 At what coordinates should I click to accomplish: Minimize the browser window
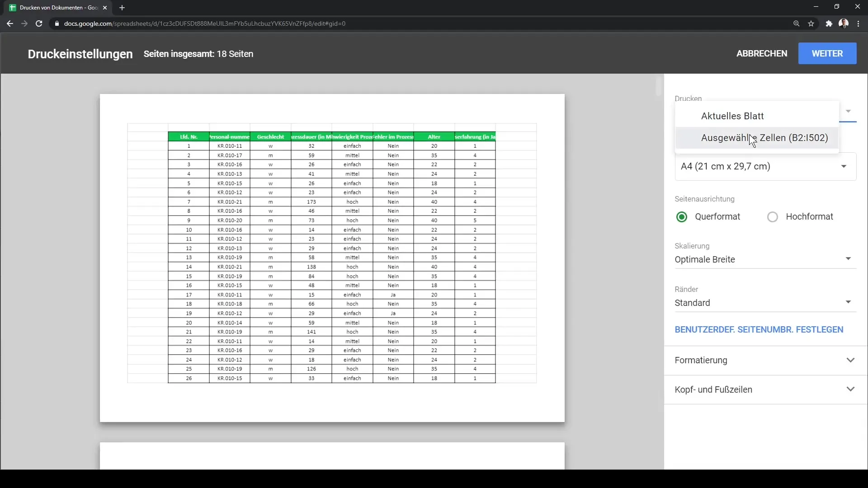pos(816,7)
